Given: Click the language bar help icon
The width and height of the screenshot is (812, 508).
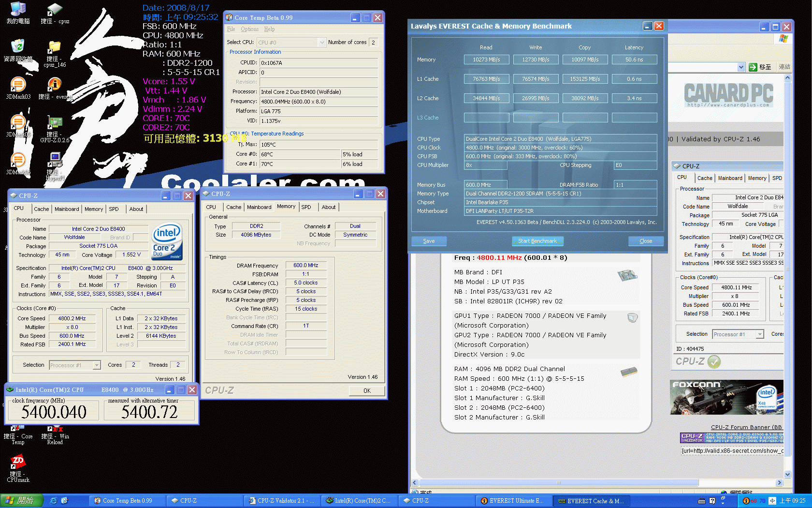Looking at the screenshot, I should coord(712,501).
